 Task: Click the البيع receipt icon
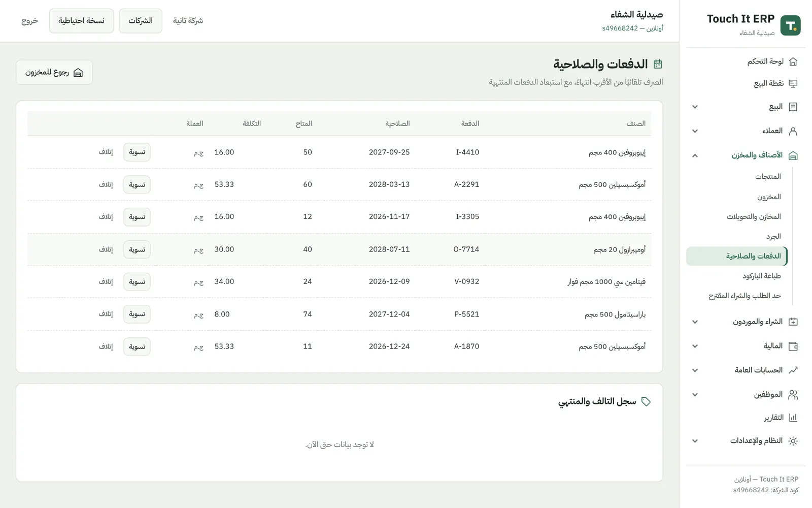coord(793,107)
